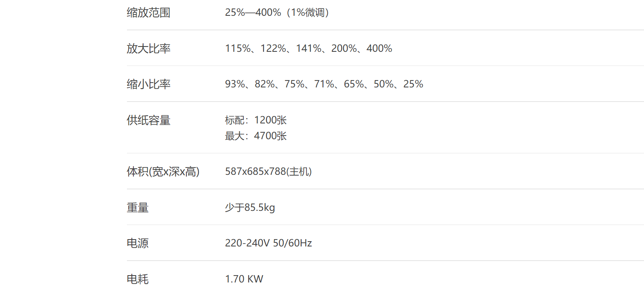644x295 pixels.
Task: Click 50% in the 缩小比率 row
Action: (x=384, y=84)
